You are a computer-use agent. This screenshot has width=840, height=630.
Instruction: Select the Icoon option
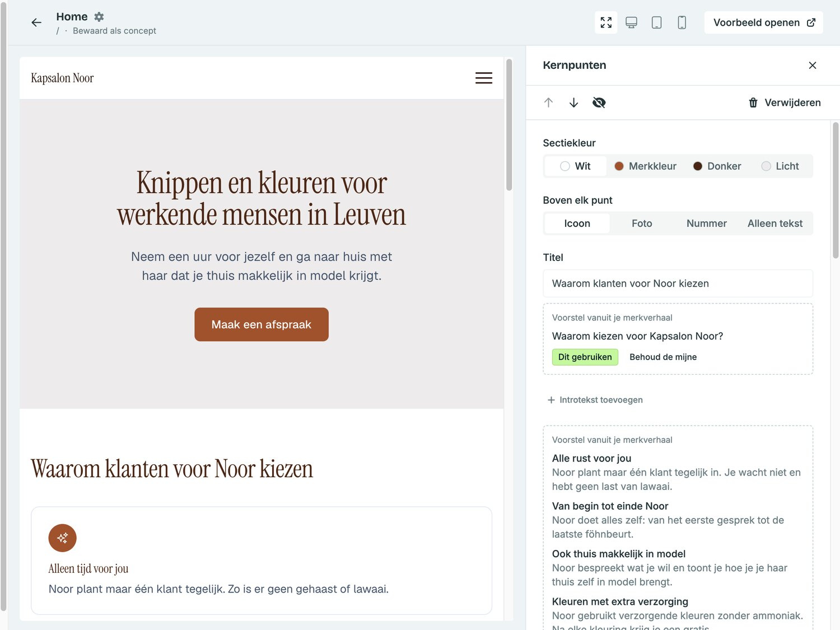(x=577, y=223)
